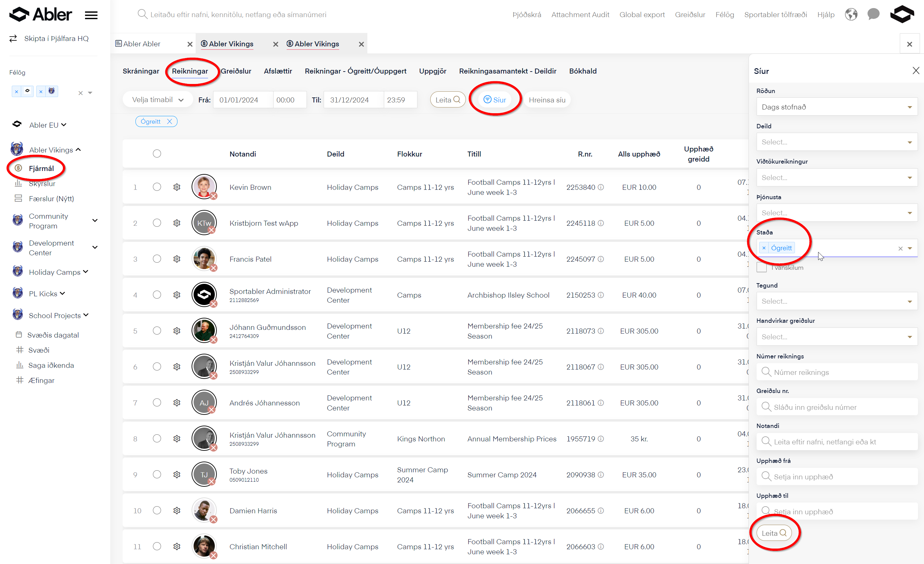Click the info icon next to invoice 2253840
The height and width of the screenshot is (564, 924).
click(601, 187)
